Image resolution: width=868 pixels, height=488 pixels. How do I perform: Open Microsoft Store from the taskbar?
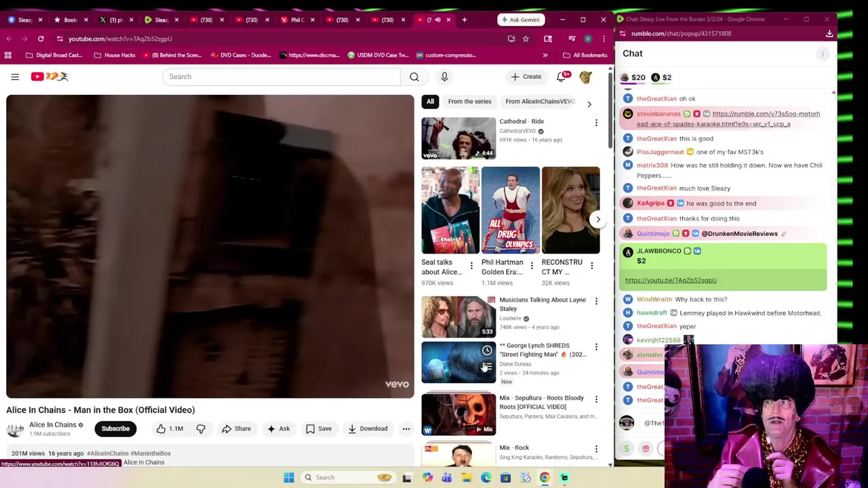click(x=505, y=477)
